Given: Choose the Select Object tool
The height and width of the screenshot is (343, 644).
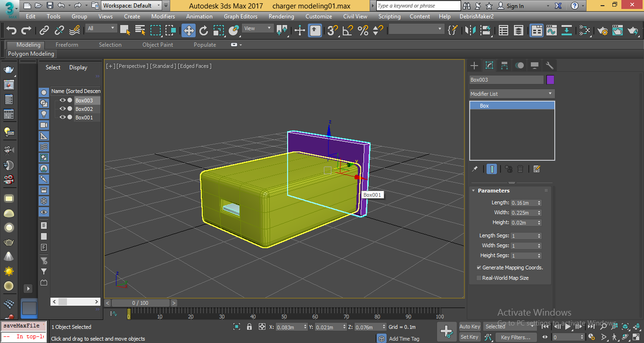Looking at the screenshot, I should [125, 31].
